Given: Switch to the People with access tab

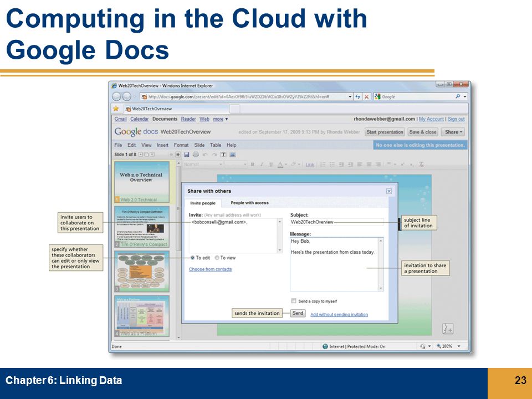Looking at the screenshot, I should point(250,203).
